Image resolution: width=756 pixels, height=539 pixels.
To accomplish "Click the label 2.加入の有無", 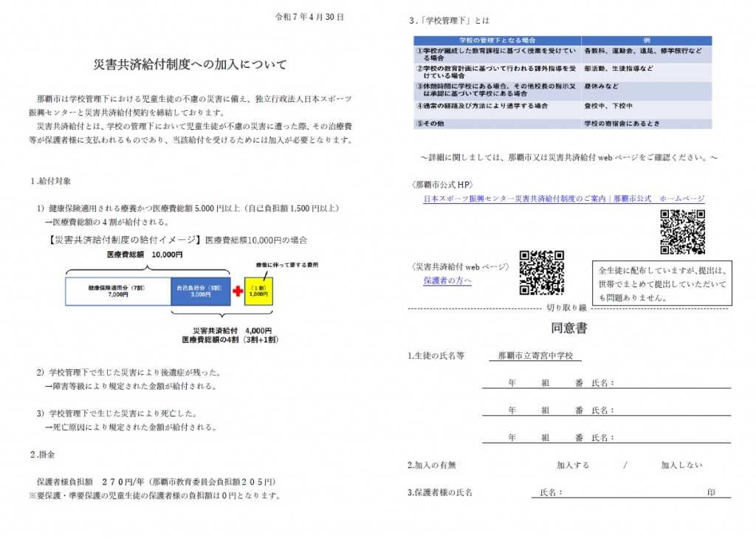I will tap(431, 465).
